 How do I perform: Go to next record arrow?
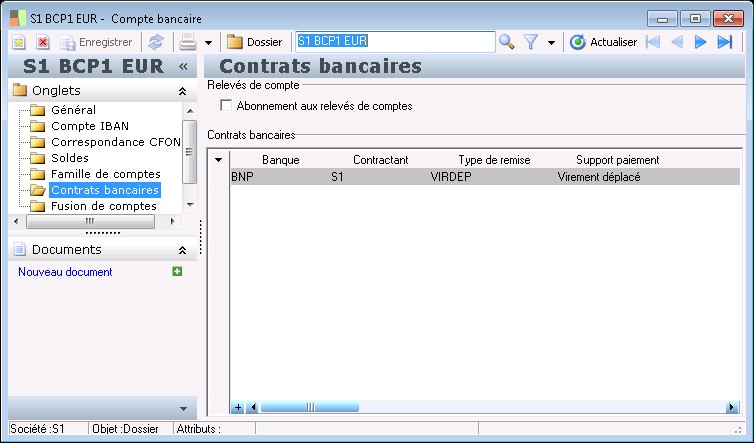click(x=700, y=42)
